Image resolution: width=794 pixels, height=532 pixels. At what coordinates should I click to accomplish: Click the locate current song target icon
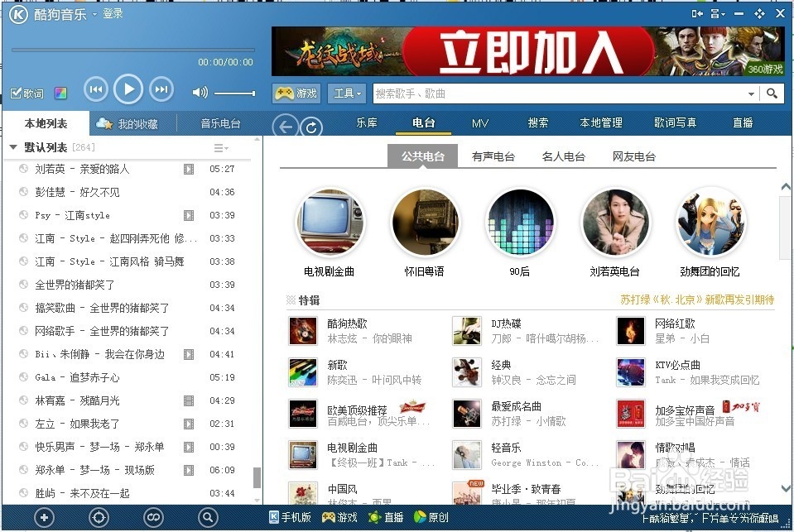click(x=99, y=517)
